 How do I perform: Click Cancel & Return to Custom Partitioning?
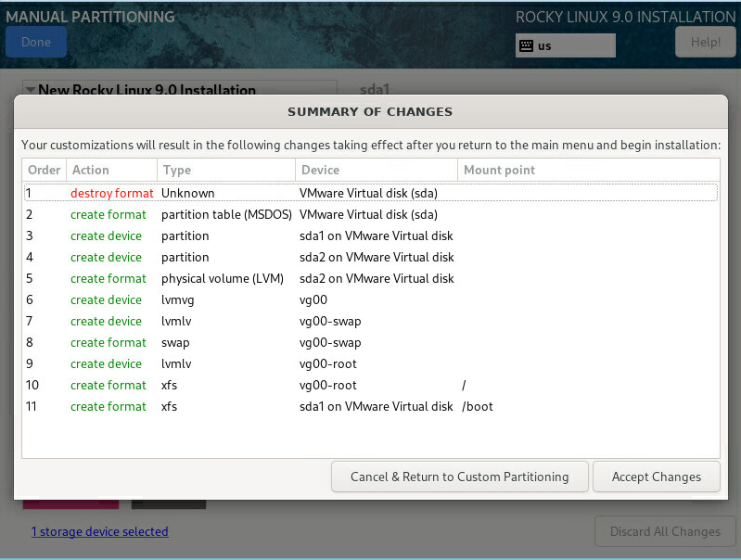(459, 477)
